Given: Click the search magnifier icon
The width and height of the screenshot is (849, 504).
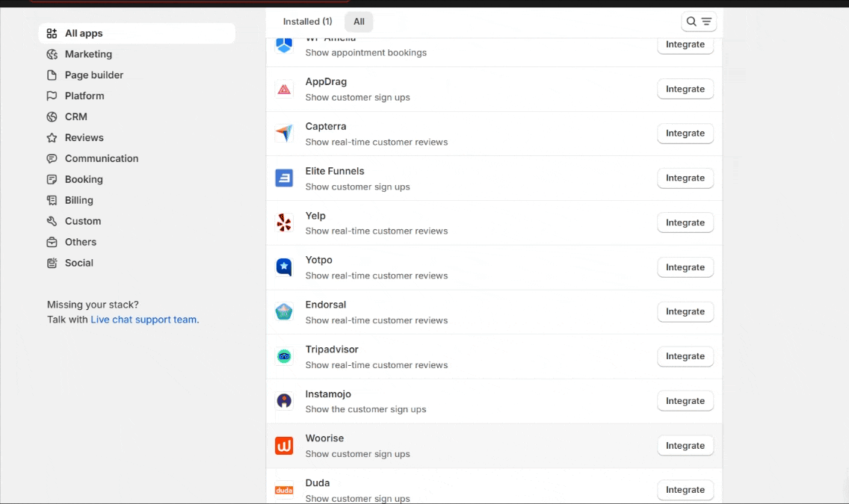Looking at the screenshot, I should (x=691, y=22).
